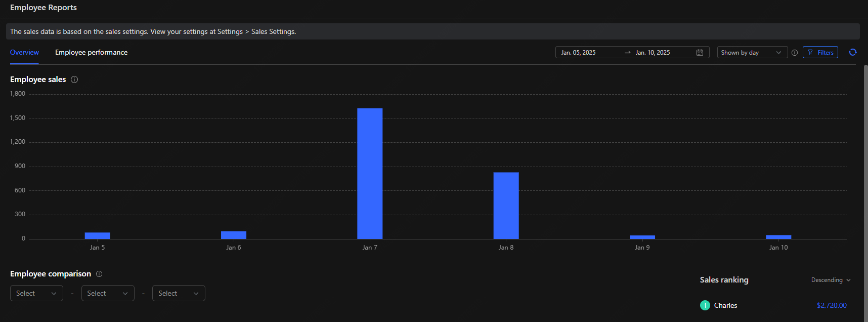Switch to the Overview tab
Screen dimensions: 868x322
(24, 53)
